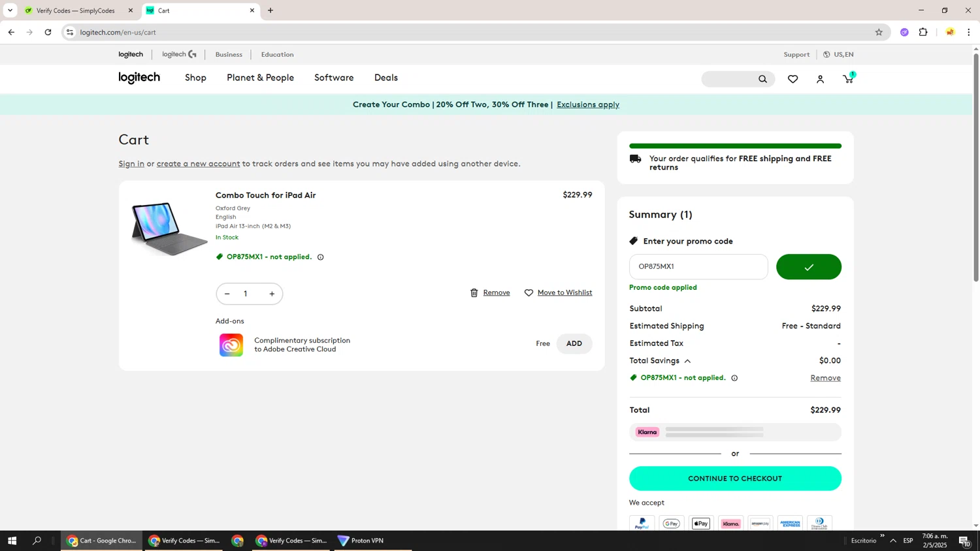This screenshot has height=551, width=980.
Task: Click the trash icon beside Remove
Action: [x=474, y=292]
